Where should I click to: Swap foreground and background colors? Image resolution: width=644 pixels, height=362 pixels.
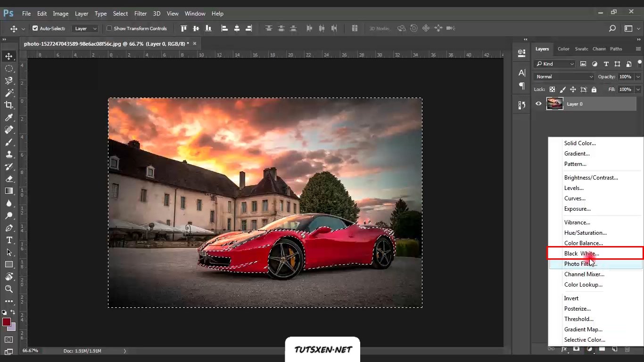[x=13, y=312]
